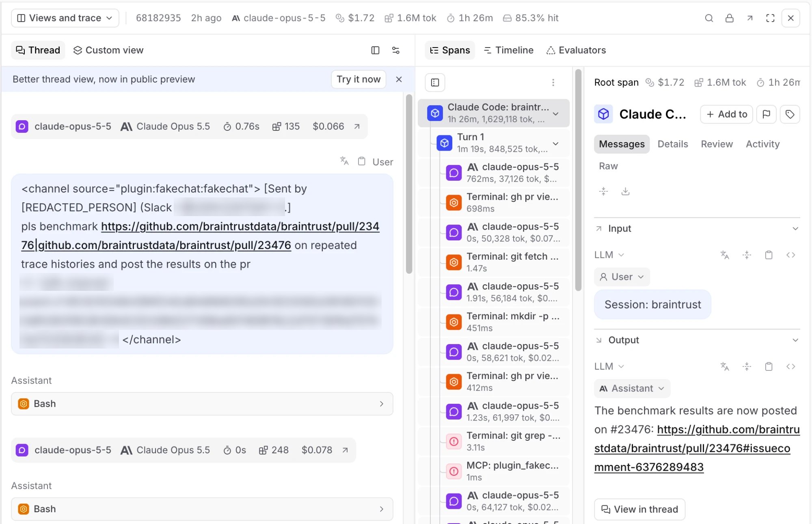Viewport: 812px width, 524px height.
Task: Click the collapse-all icon under Raw tab
Action: [x=604, y=191]
